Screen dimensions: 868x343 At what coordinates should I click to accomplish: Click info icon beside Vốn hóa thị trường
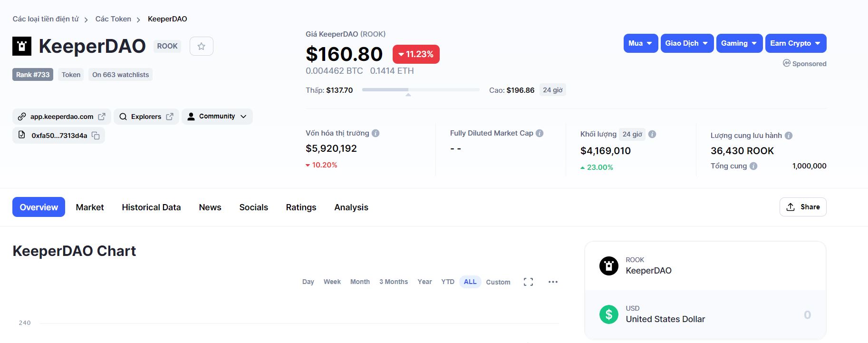tap(376, 133)
